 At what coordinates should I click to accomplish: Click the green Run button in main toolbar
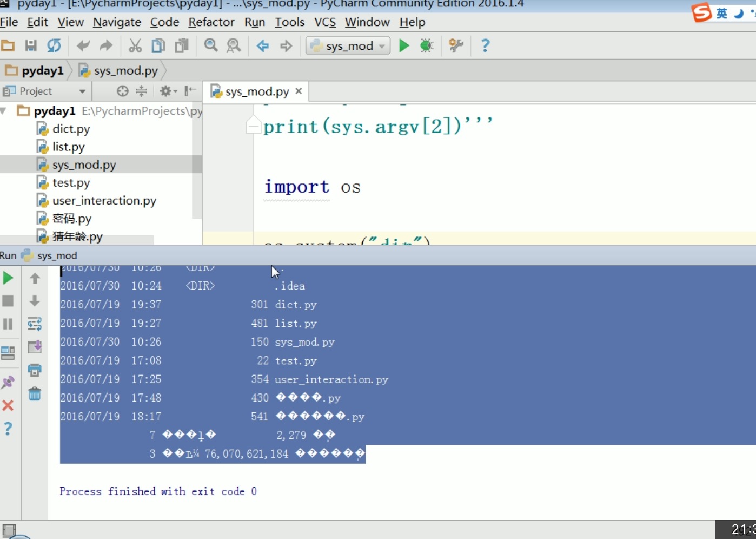[404, 46]
